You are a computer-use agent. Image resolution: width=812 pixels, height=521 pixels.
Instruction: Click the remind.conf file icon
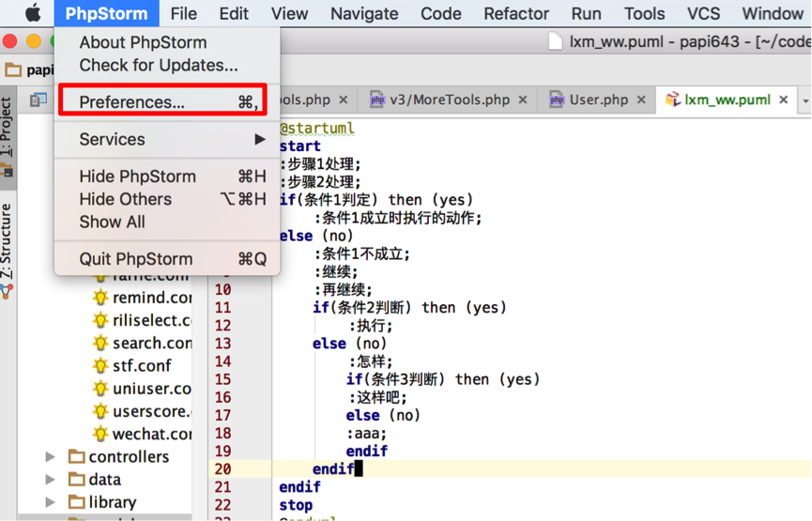[x=100, y=298]
